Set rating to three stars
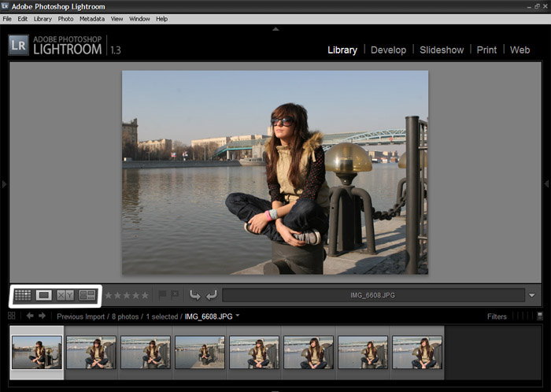The height and width of the screenshot is (392, 551). pos(127,295)
